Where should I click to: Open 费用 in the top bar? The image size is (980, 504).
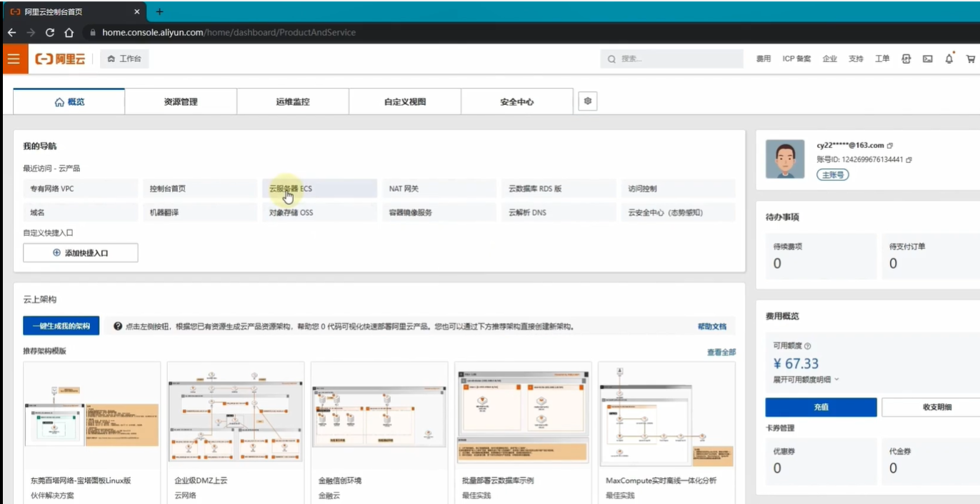pyautogui.click(x=764, y=59)
